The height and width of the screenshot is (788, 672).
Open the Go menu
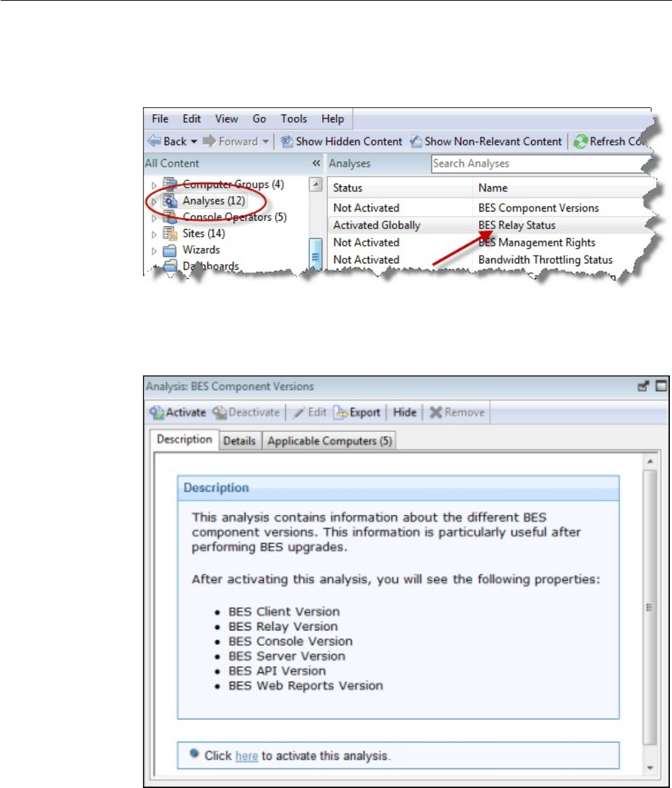click(259, 119)
